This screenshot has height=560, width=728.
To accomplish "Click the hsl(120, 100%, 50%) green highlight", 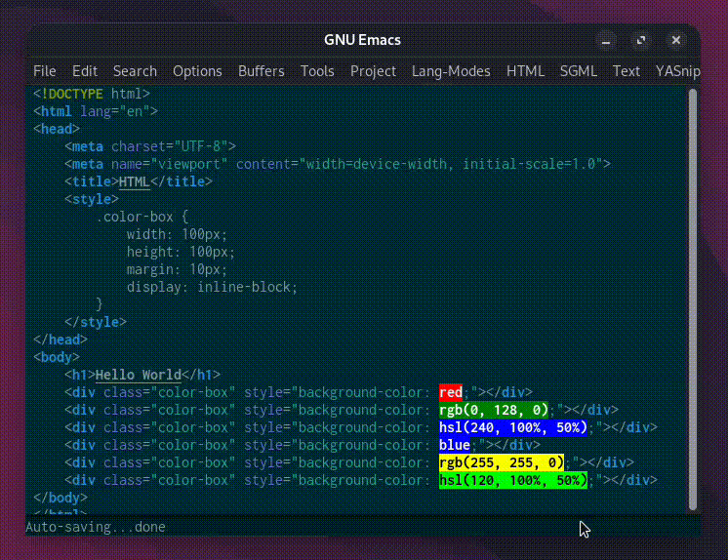I will pos(513,481).
